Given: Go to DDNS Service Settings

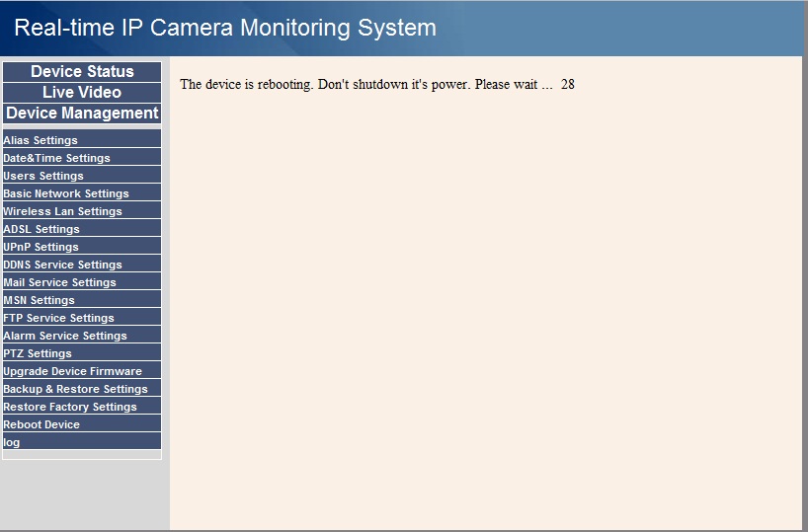Looking at the screenshot, I should pyautogui.click(x=82, y=264).
